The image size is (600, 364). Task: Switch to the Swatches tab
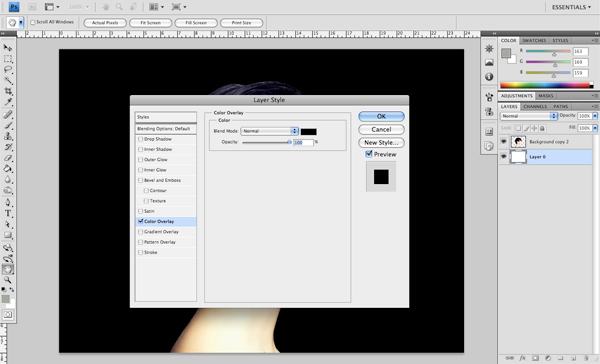pyautogui.click(x=534, y=40)
